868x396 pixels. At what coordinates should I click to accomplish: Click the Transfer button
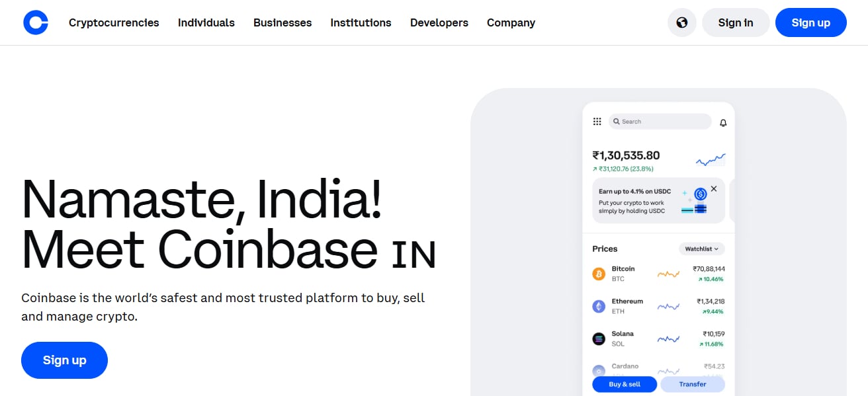coord(693,384)
